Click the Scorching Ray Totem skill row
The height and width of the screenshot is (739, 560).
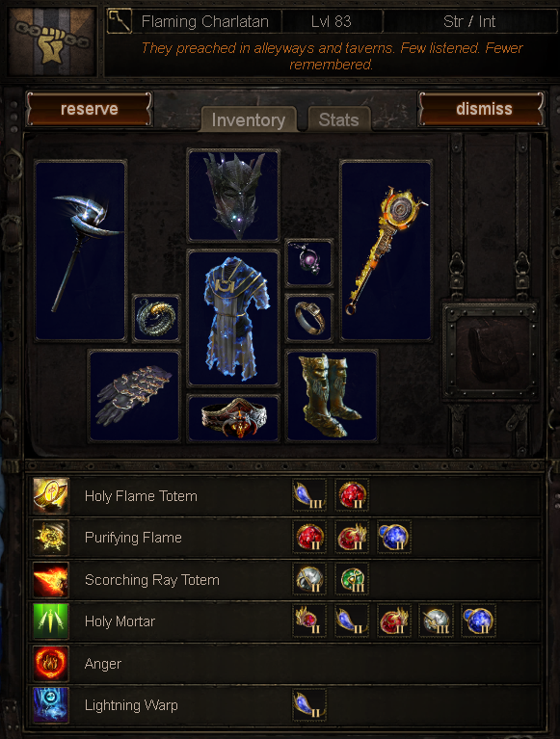[x=284, y=580]
